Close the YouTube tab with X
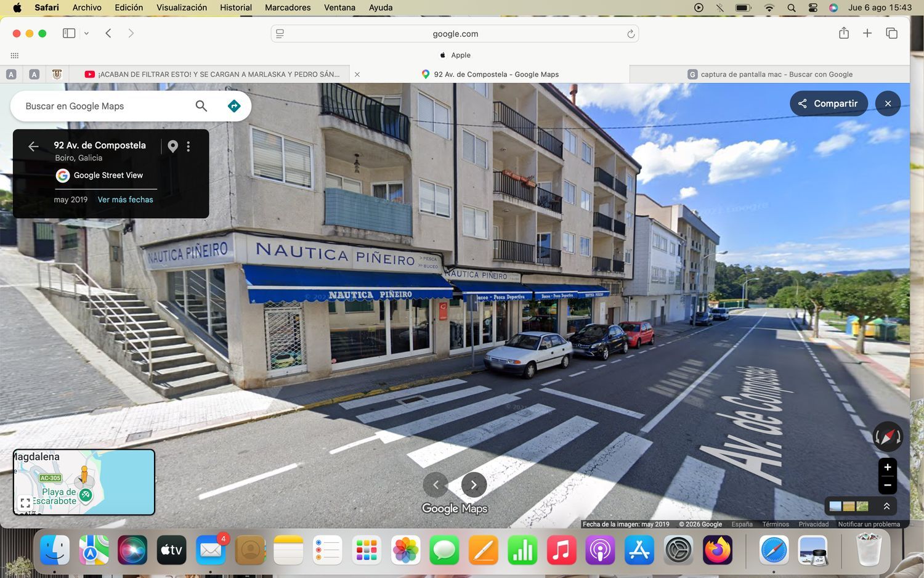The width and height of the screenshot is (924, 578). (x=357, y=75)
